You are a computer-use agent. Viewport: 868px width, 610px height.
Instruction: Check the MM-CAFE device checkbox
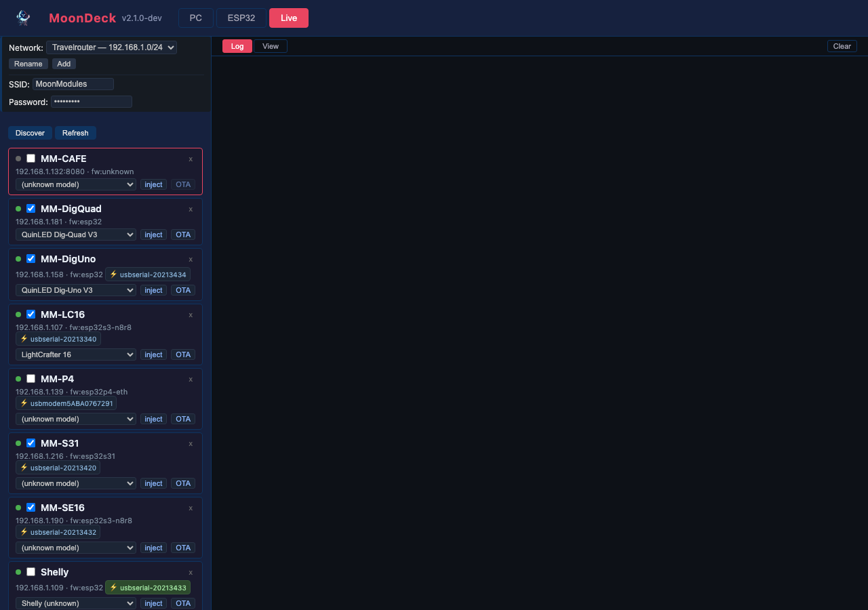[31, 159]
